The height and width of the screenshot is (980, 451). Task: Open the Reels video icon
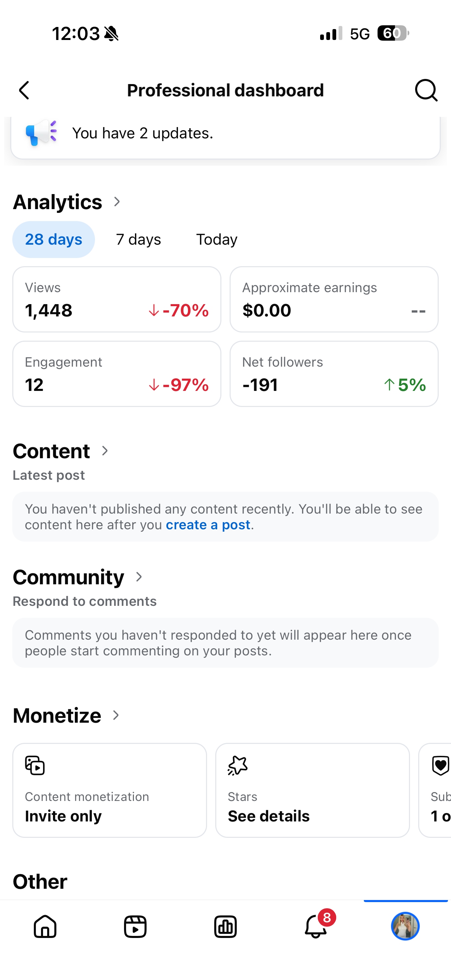pyautogui.click(x=135, y=926)
